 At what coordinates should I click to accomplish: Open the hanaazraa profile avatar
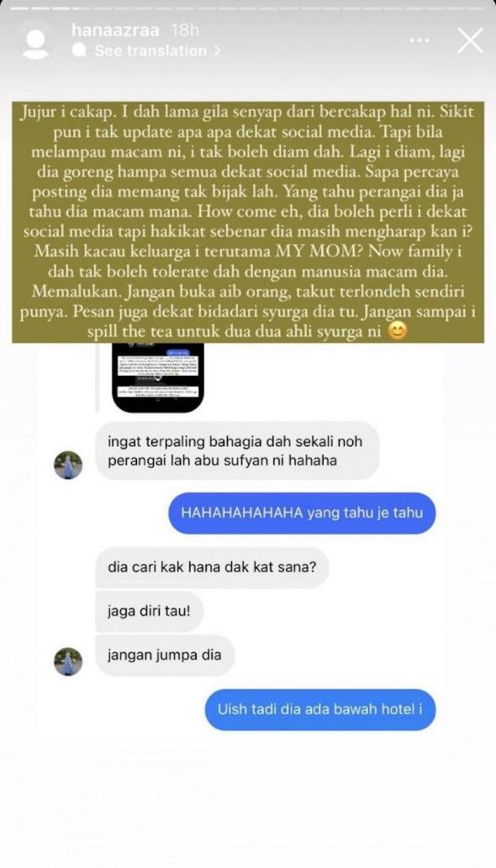pyautogui.click(x=36, y=41)
